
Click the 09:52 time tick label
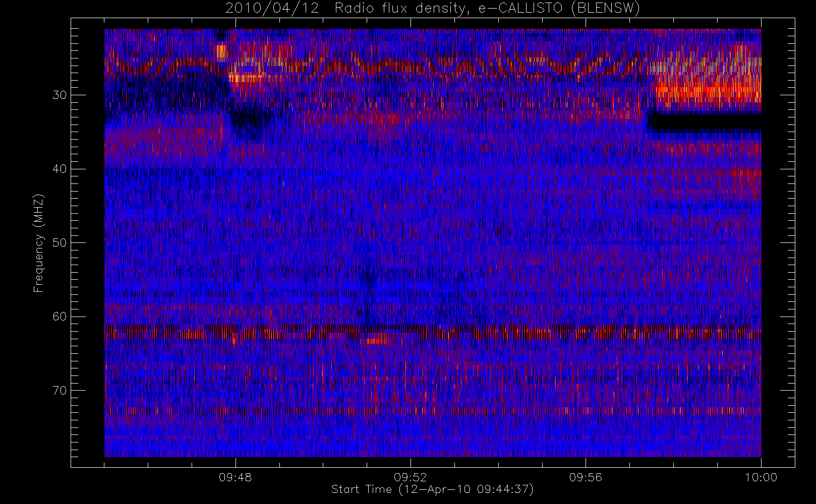tap(411, 477)
